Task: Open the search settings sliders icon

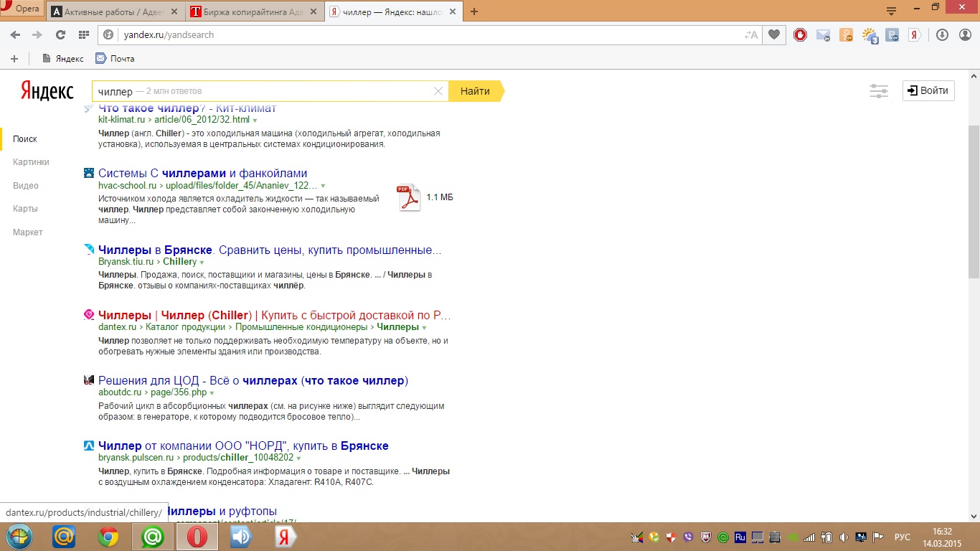Action: (879, 91)
